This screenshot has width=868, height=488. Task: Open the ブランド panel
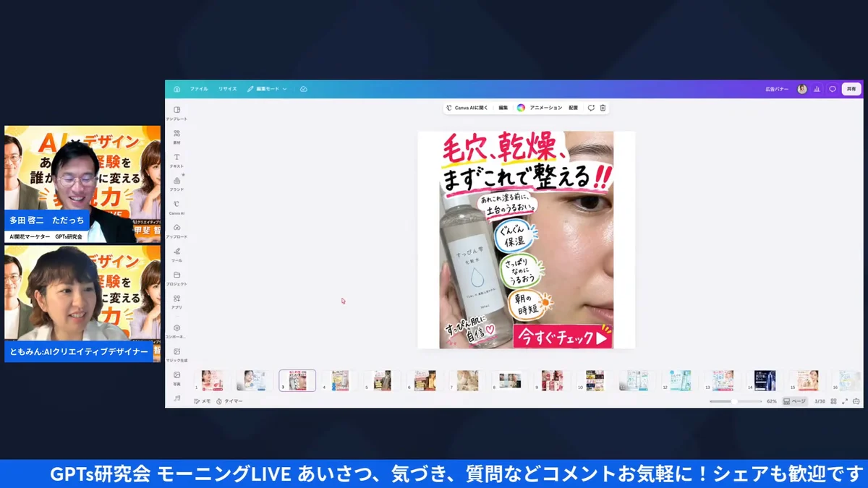pyautogui.click(x=176, y=184)
